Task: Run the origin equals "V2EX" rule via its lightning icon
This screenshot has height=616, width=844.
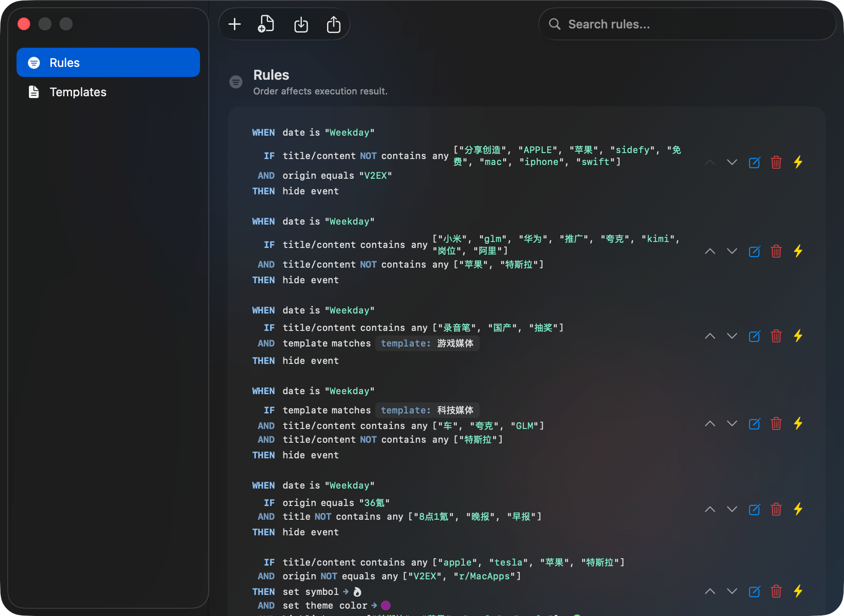Action: [798, 162]
